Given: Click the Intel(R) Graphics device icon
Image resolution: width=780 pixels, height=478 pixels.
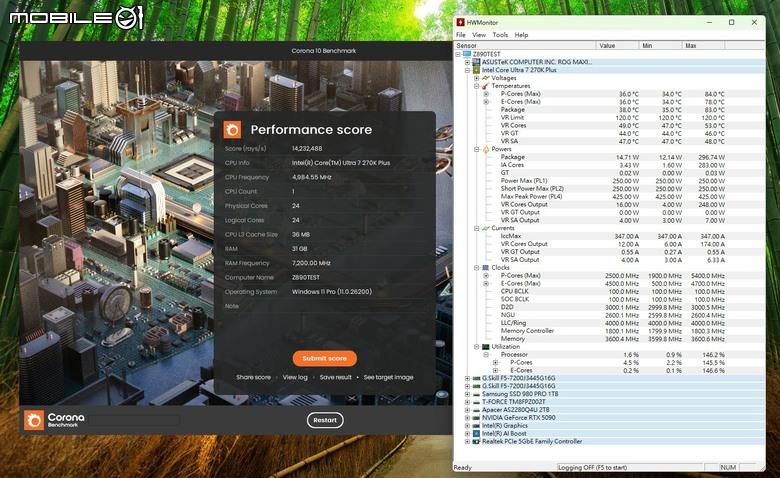Looking at the screenshot, I should tap(476, 426).
